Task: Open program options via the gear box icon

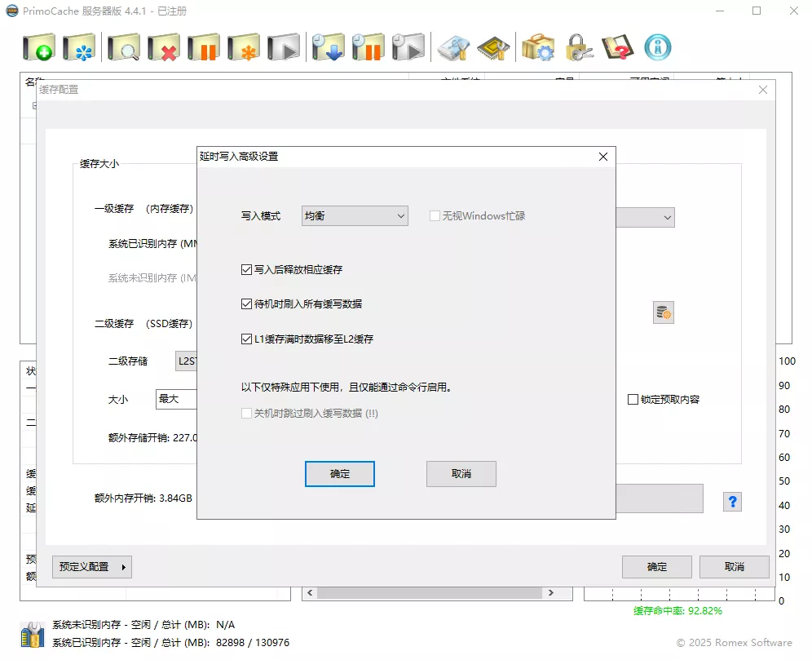Action: point(536,47)
